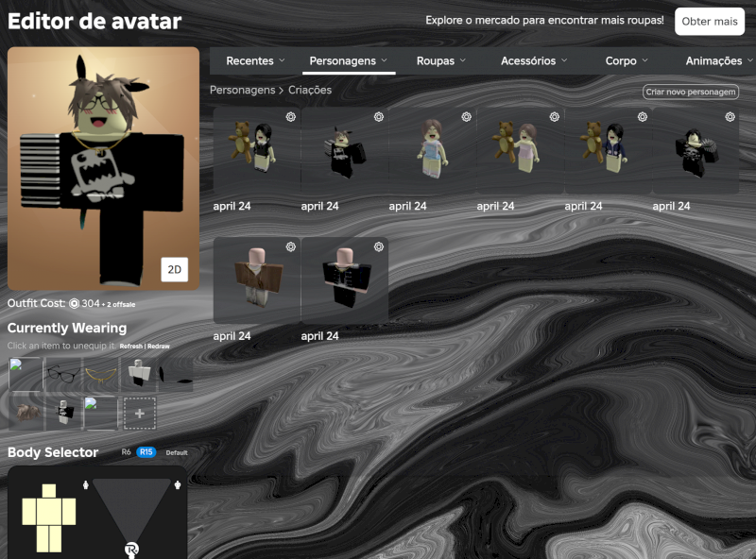Select the broad body icon right of triangle

(x=178, y=484)
